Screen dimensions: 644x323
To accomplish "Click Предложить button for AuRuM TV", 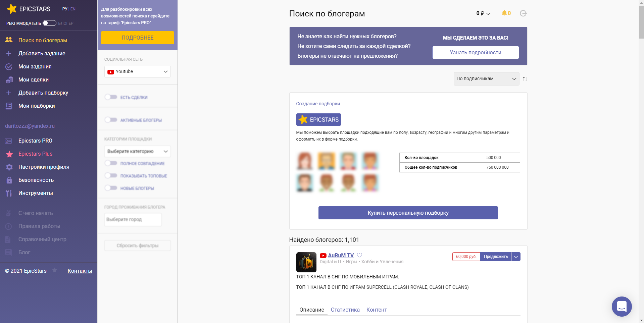I will pos(496,257).
